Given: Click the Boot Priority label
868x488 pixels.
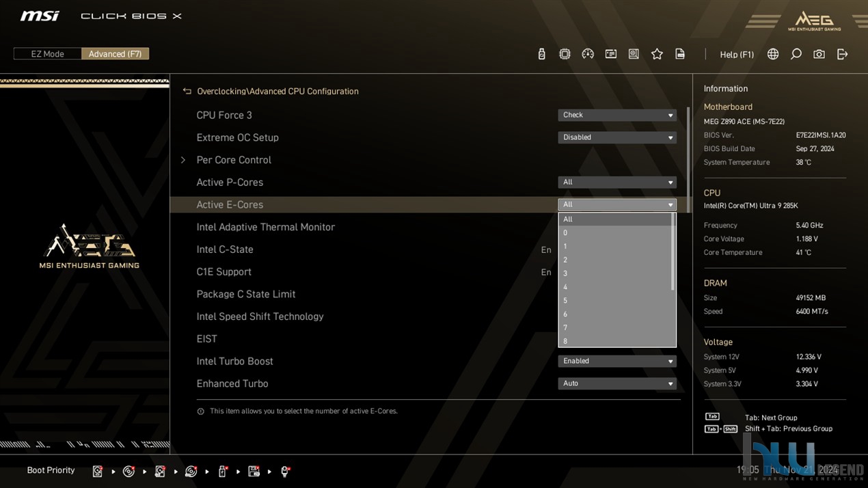Looking at the screenshot, I should (51, 470).
